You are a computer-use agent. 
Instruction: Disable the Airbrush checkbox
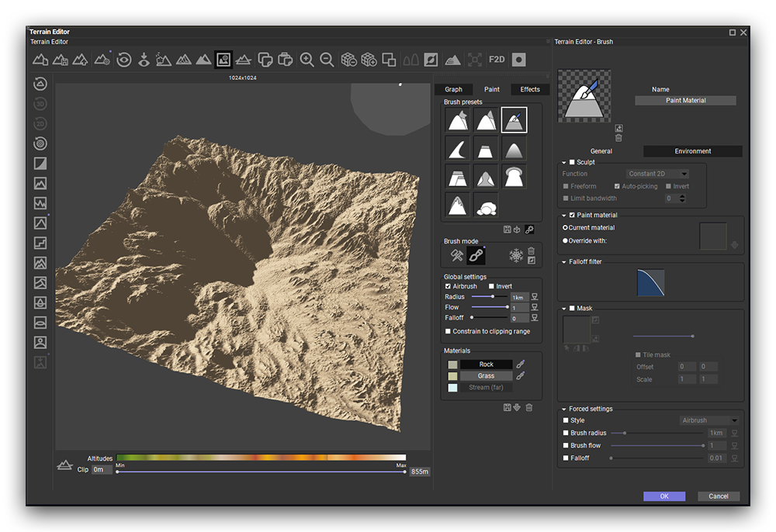(x=448, y=287)
